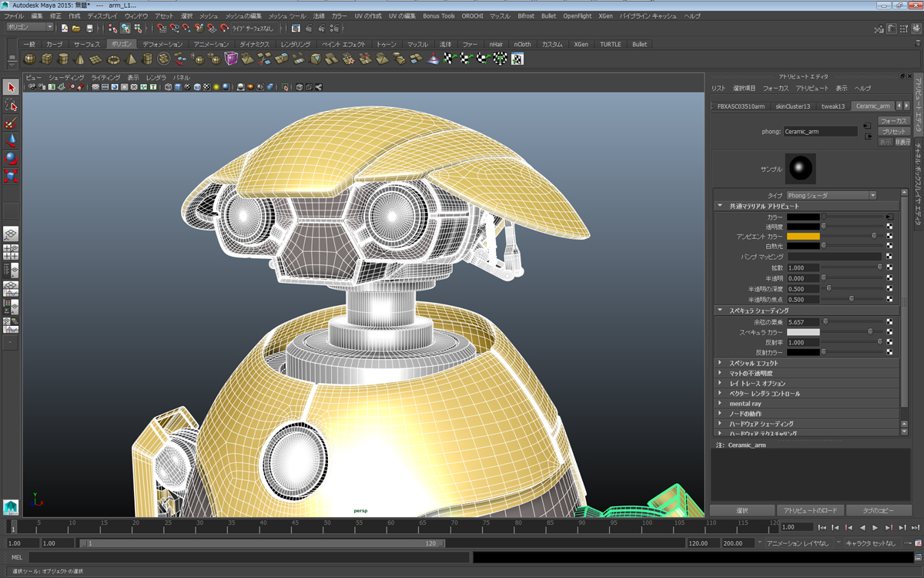This screenshot has width=924, height=578.
Task: Click the タブのコピー button
Action: 879,510
